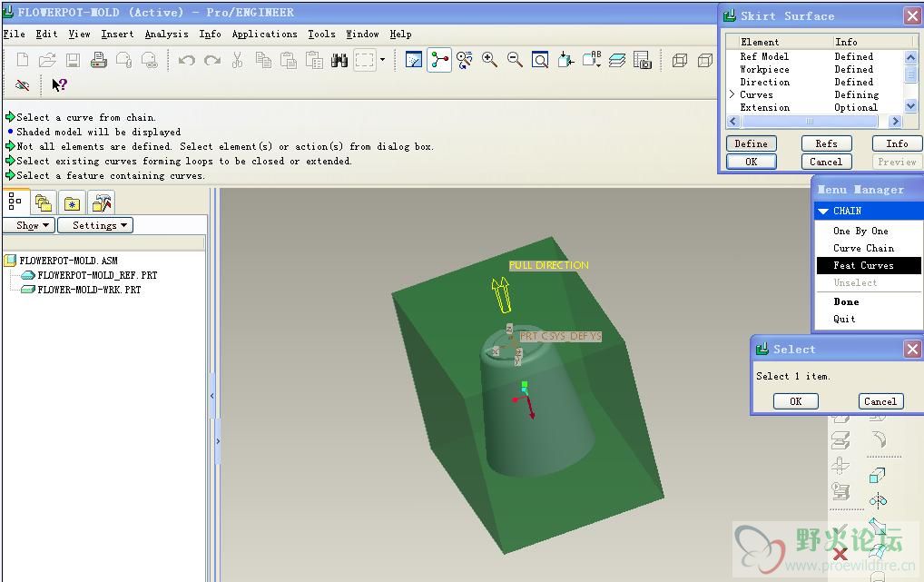Click Cancel in Skirt Surface dialog
Screen dimensions: 924x582
pyautogui.click(x=827, y=162)
